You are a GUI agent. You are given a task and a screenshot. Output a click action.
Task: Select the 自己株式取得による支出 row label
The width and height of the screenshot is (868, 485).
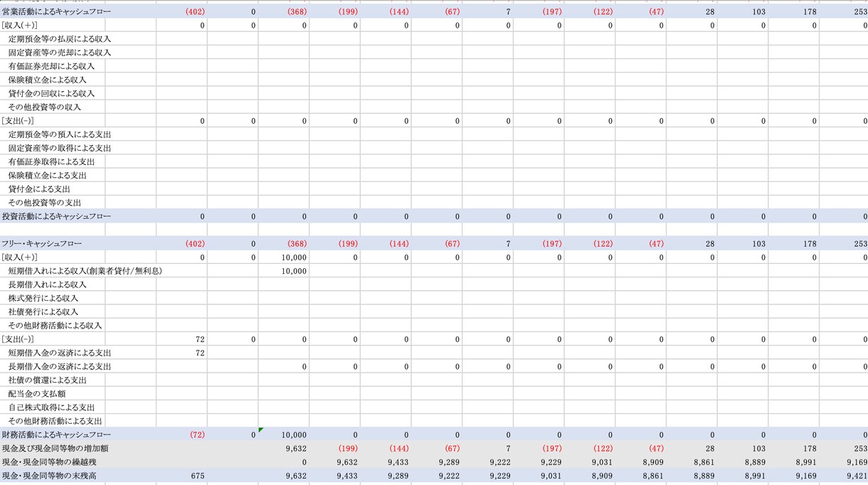click(x=51, y=407)
